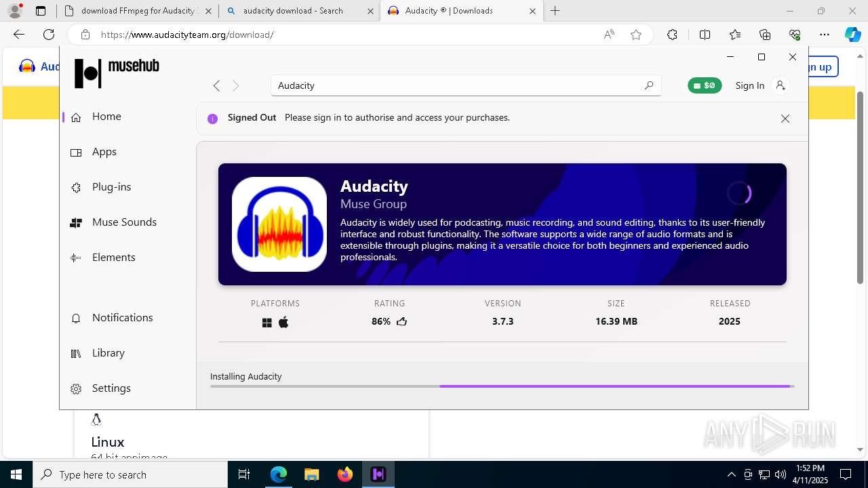The height and width of the screenshot is (488, 868).
Task: Click version number 3.7.3
Action: (x=502, y=321)
